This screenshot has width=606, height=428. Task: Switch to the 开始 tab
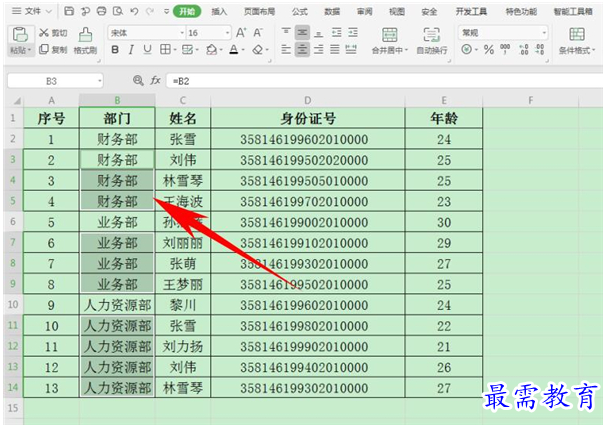click(187, 12)
